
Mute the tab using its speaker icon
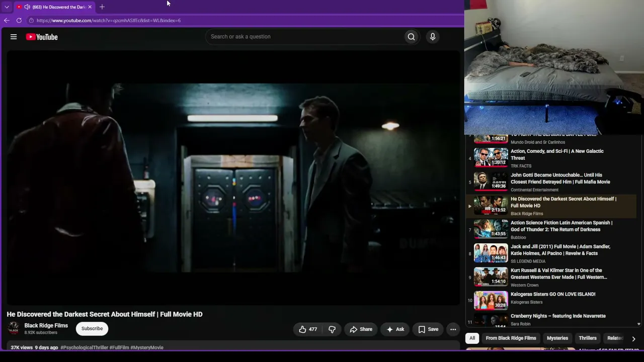[x=27, y=7]
